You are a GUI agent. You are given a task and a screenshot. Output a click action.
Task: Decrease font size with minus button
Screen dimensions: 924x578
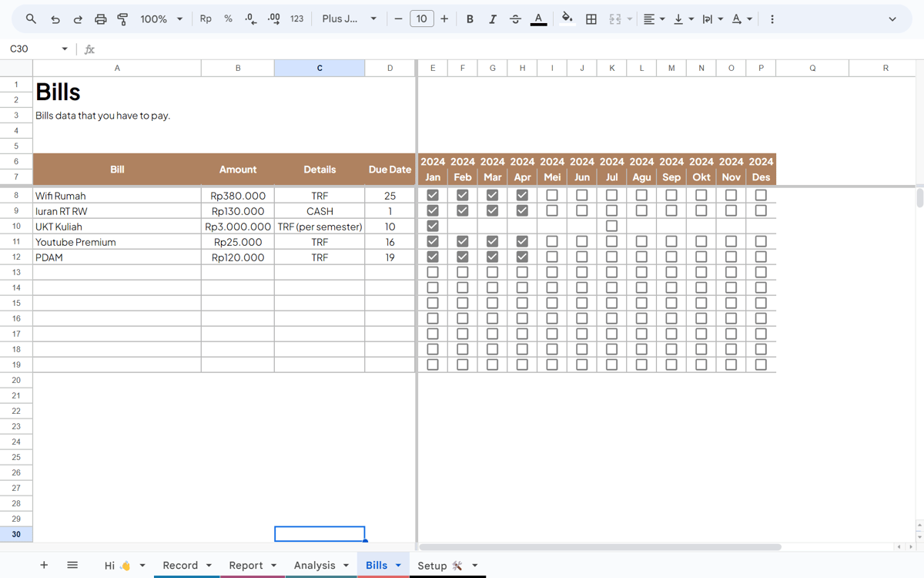(x=398, y=18)
